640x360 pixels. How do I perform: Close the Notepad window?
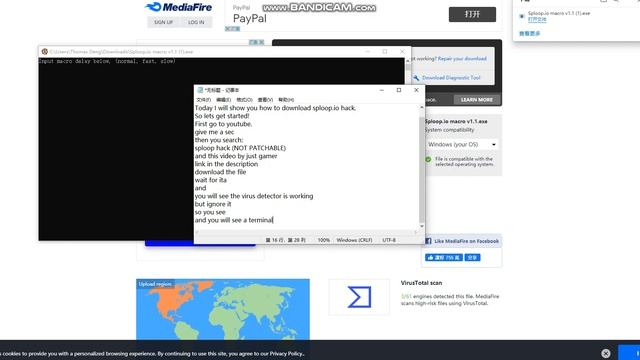coord(416,90)
